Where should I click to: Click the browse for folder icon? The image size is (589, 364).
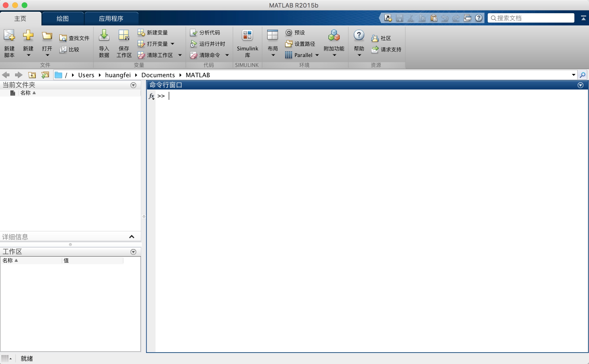pyautogui.click(x=45, y=75)
